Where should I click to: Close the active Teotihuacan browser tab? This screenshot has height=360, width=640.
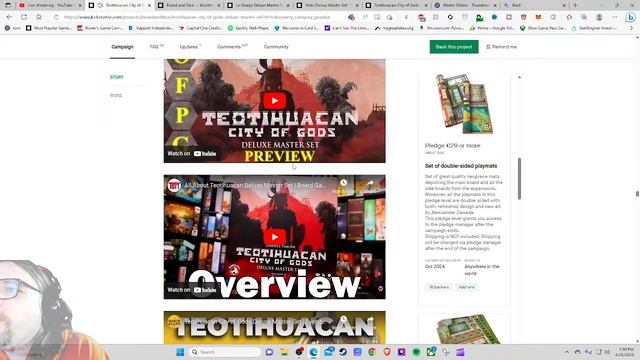149,5
